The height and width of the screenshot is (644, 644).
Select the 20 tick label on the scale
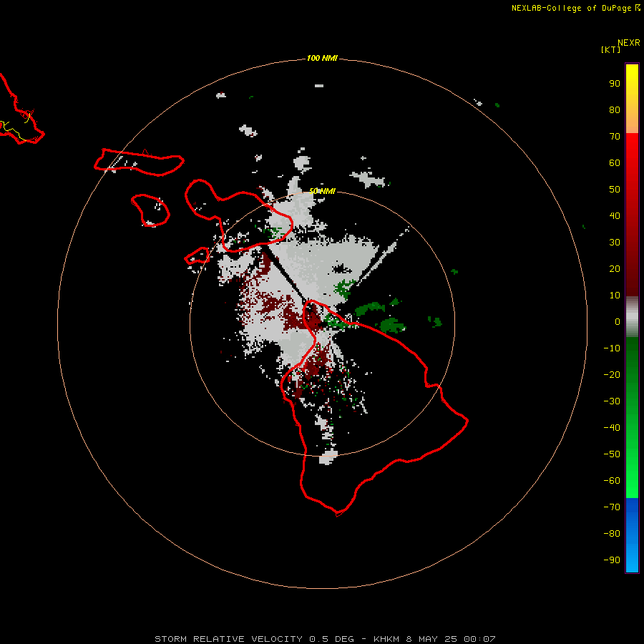[615, 269]
